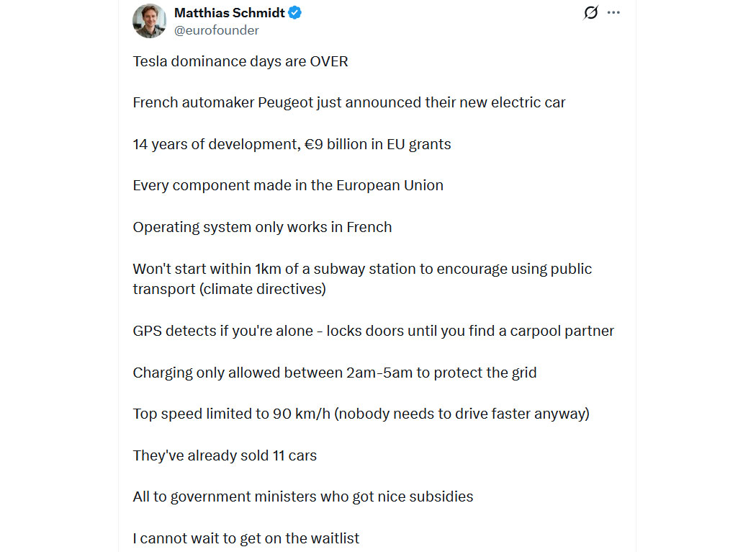Screen dimensions: 756x552
Task: Click the 'All to government ministers' line
Action: click(303, 497)
